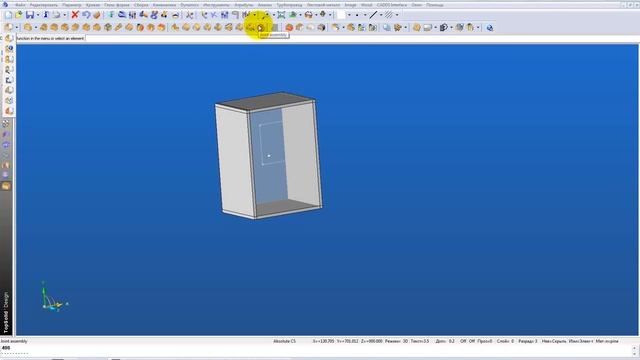Open the line style dropdown arrow
640x360 pixels.
tap(381, 15)
